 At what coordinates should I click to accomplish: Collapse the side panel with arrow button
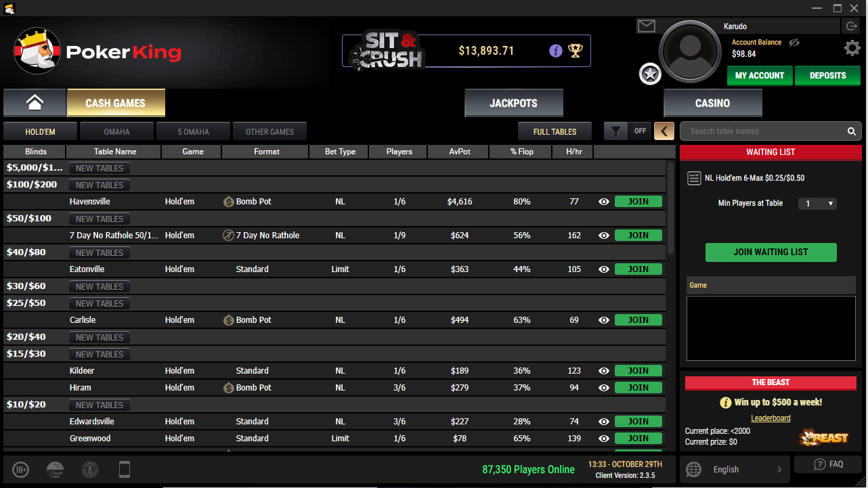[x=664, y=131]
